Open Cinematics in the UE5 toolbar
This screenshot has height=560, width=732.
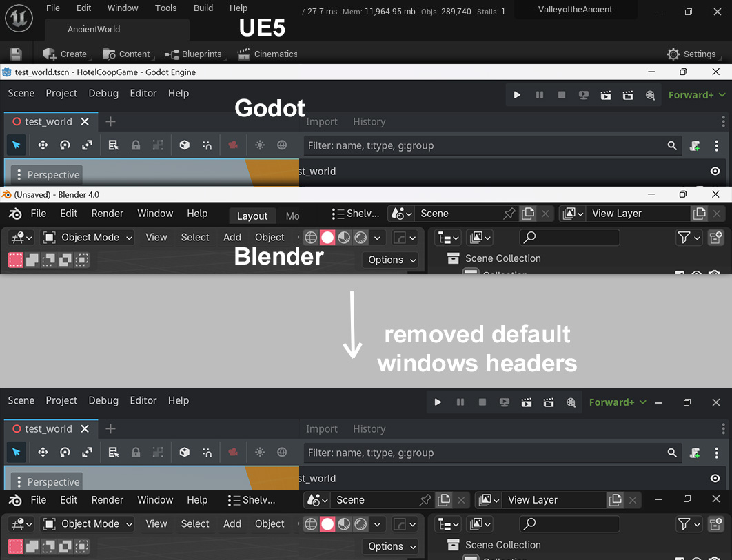(x=267, y=54)
